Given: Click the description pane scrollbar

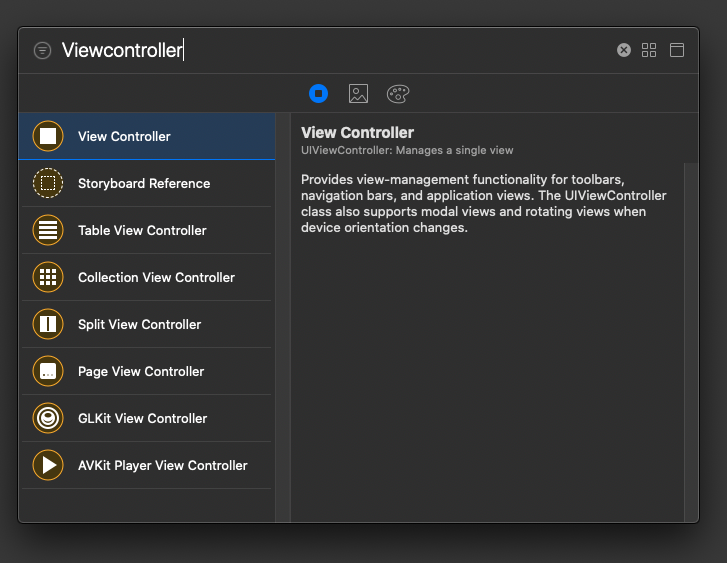Looking at the screenshot, I should click(x=690, y=340).
